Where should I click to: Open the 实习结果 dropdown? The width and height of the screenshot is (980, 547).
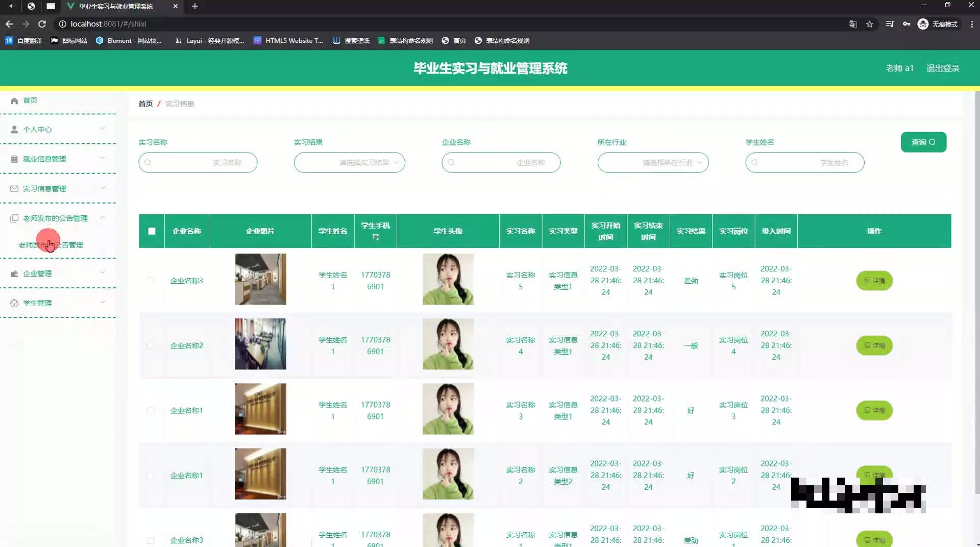click(x=349, y=162)
